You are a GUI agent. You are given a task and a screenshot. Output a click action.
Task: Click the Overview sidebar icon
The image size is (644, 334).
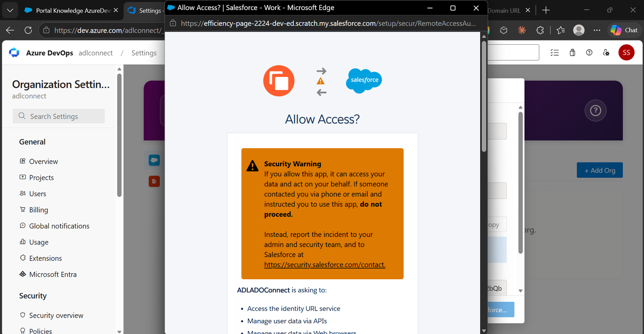(23, 161)
